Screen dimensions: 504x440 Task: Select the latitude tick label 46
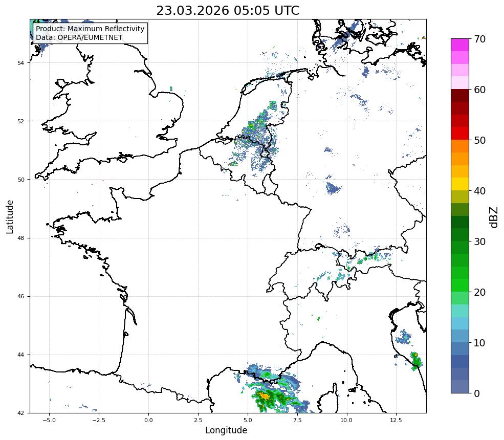pos(20,296)
